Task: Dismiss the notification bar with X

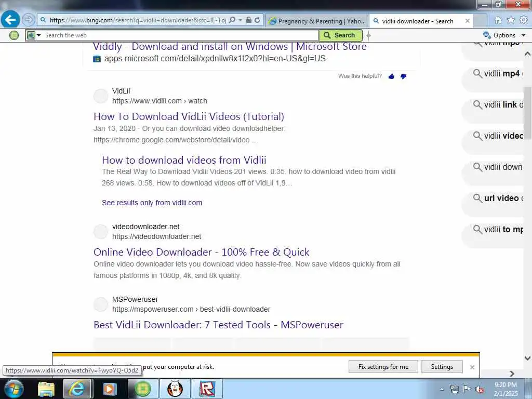Action: click(x=472, y=367)
